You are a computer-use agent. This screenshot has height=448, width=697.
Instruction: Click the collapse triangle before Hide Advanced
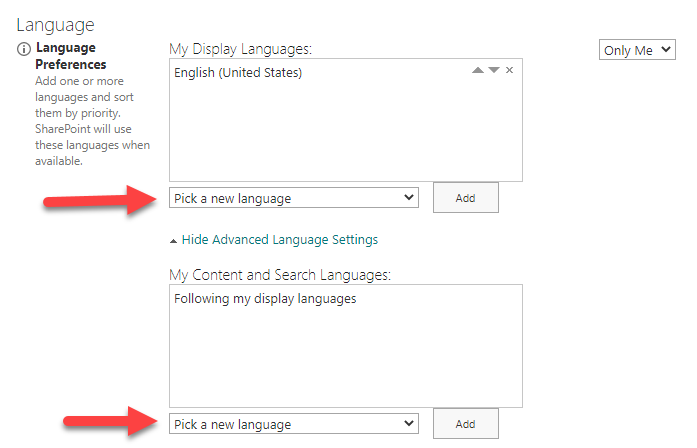point(174,241)
